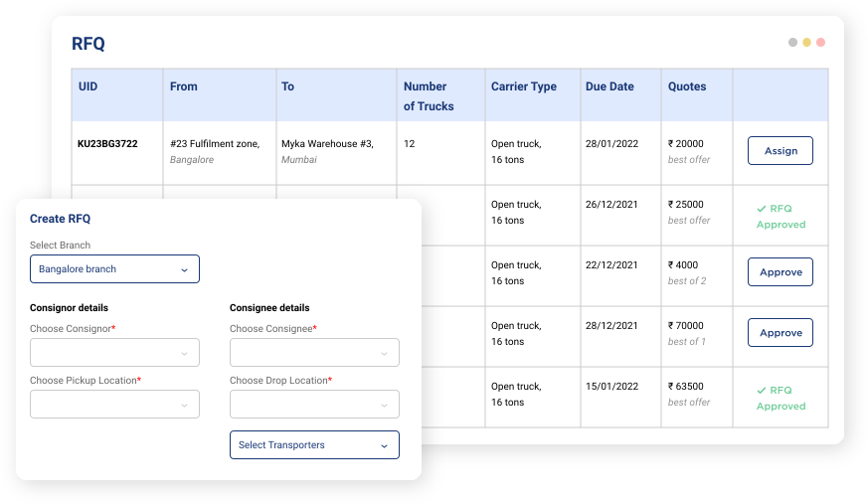Click the Quotes column header
The height and width of the screenshot is (504, 868).
[687, 86]
